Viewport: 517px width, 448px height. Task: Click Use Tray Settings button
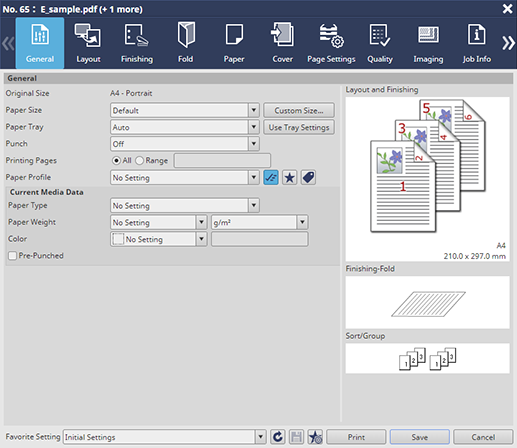299,127
